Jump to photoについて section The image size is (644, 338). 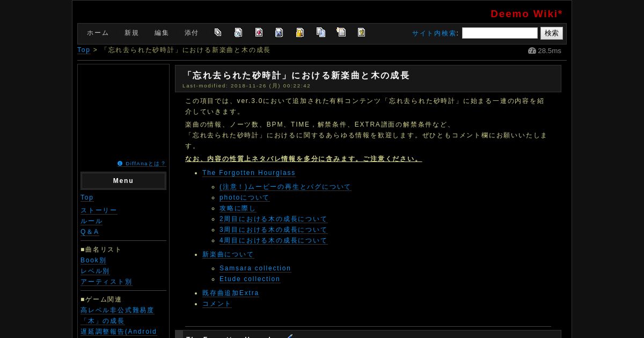244,197
